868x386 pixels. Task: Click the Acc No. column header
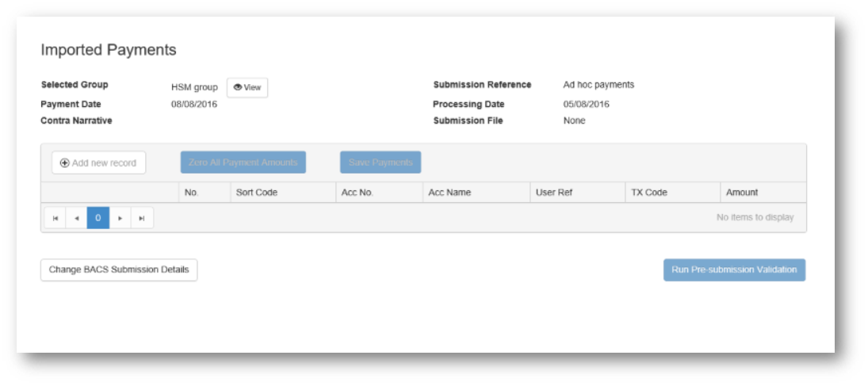tap(357, 193)
